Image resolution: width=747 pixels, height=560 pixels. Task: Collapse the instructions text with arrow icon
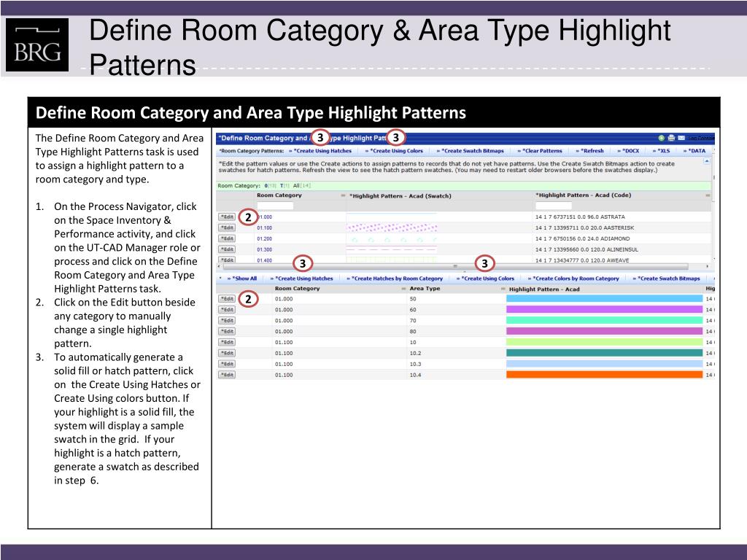pyautogui.click(x=706, y=161)
